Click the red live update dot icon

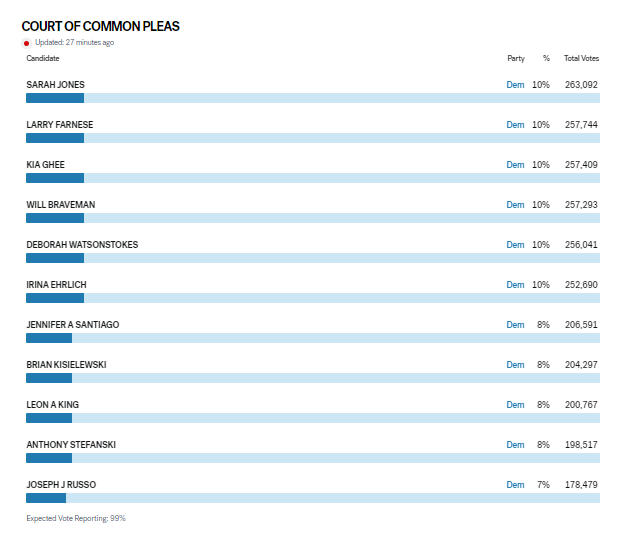pyautogui.click(x=27, y=43)
